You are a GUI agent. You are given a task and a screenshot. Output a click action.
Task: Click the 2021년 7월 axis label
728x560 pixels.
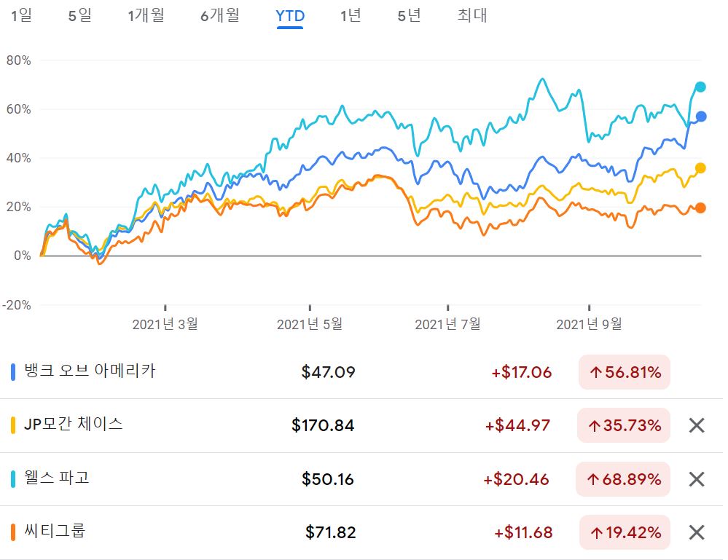pos(447,324)
